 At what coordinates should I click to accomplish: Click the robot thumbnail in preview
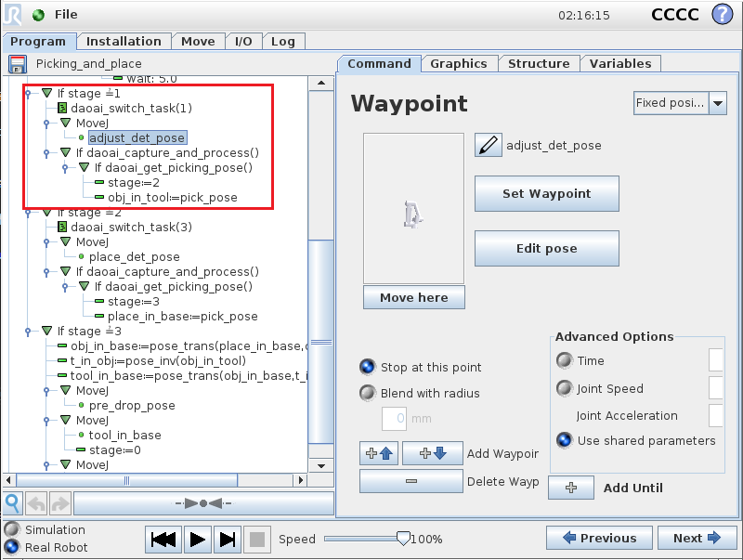[413, 215]
